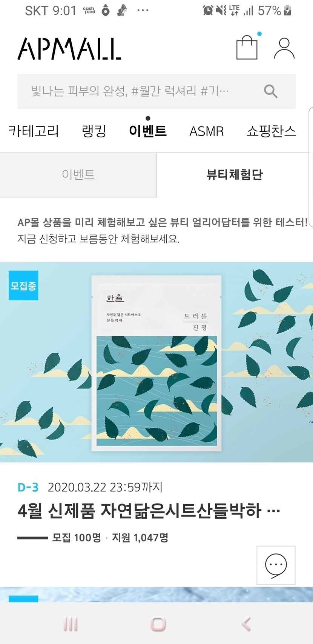Open the user account profile icon
Screen dimensions: 313x644
tap(284, 48)
